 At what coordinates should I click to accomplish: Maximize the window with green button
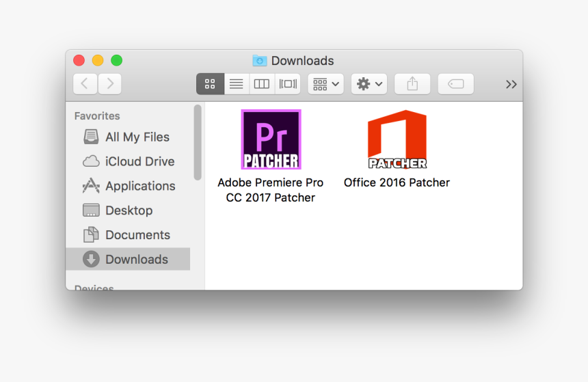117,60
